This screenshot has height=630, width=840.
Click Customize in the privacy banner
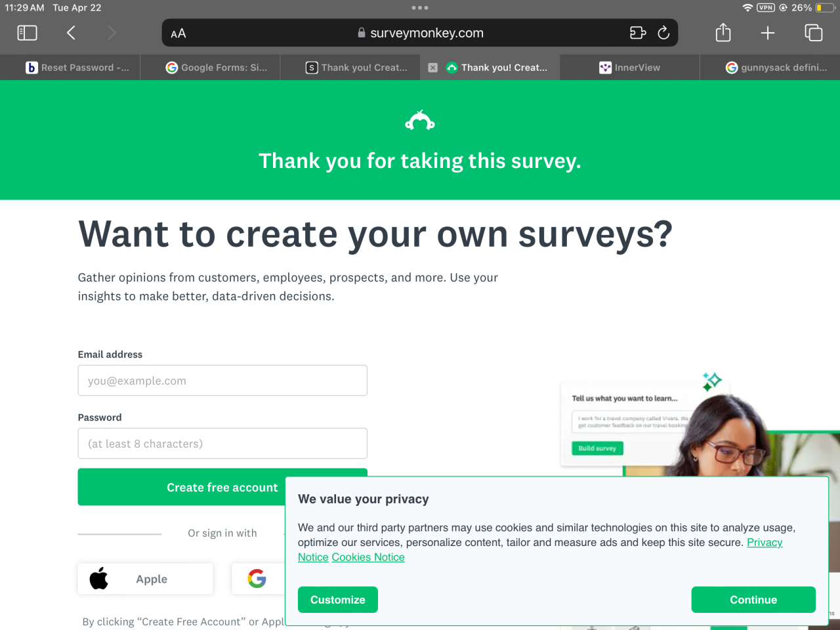coord(338,600)
